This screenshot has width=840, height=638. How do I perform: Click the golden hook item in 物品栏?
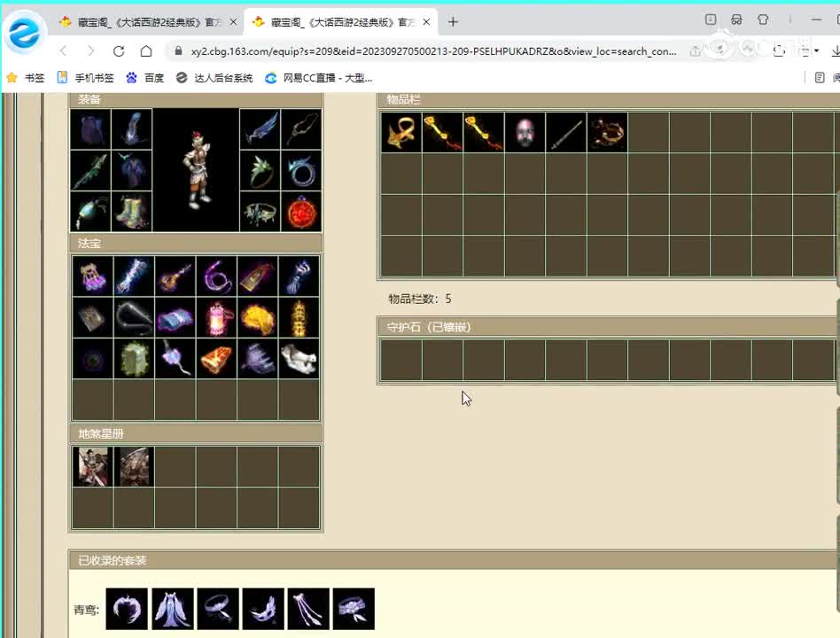[x=401, y=132]
